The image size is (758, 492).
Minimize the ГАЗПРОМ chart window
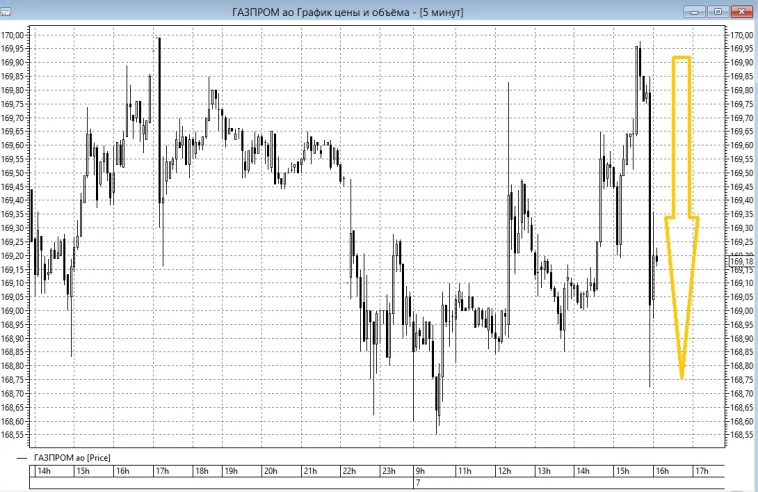coord(694,12)
